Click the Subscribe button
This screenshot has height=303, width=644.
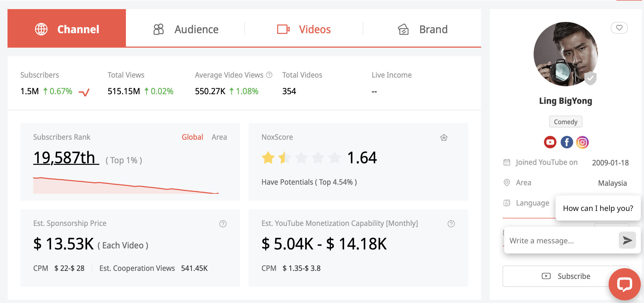click(566, 276)
